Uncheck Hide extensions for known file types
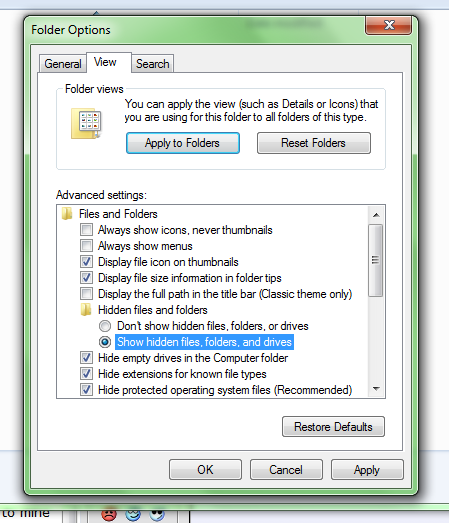This screenshot has width=449, height=523. (86, 374)
